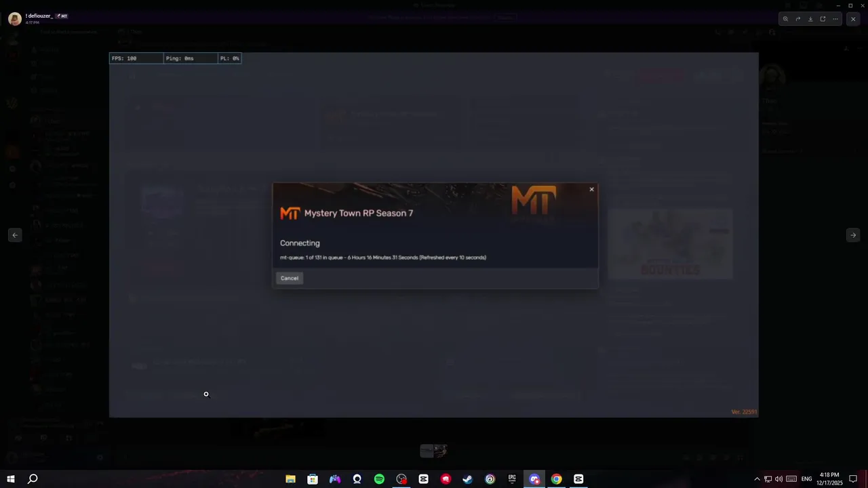Go to the next image arrow
Image resolution: width=868 pixels, height=488 pixels.
pyautogui.click(x=853, y=235)
